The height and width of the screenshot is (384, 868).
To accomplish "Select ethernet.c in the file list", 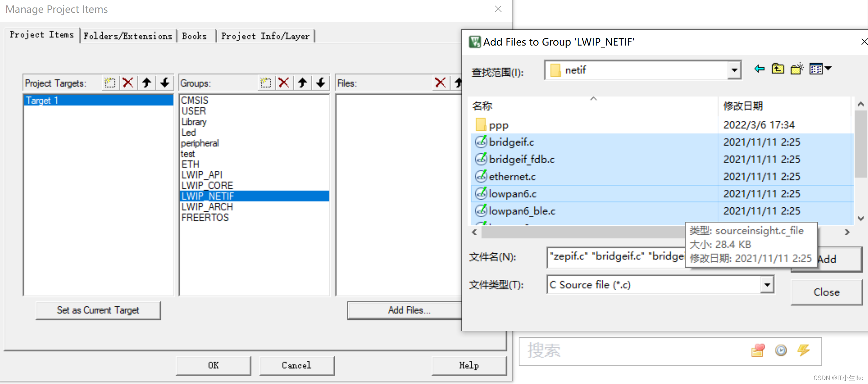I will [511, 176].
